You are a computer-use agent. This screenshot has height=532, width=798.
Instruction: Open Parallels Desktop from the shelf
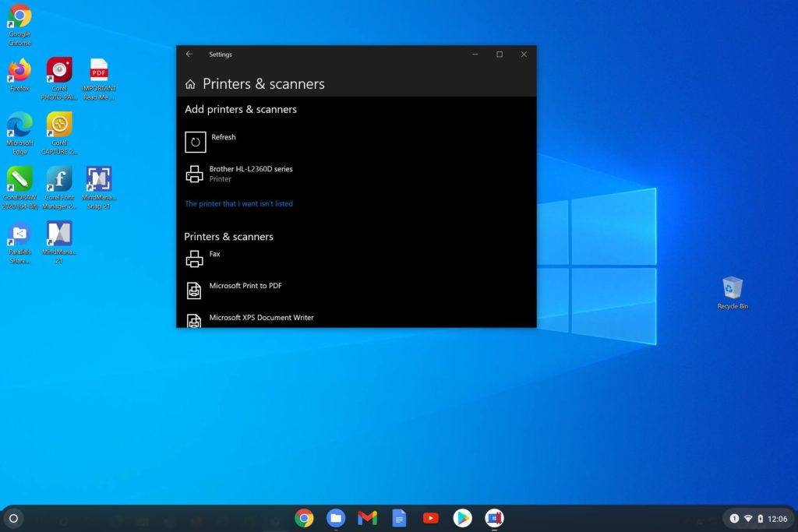(x=494, y=518)
